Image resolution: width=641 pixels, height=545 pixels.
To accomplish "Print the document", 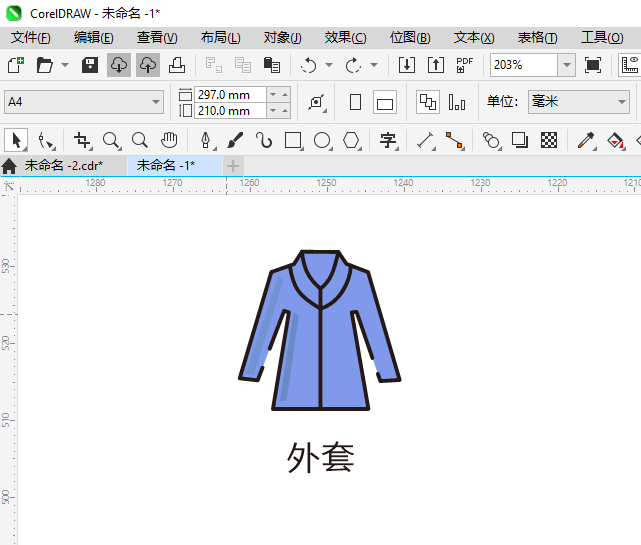I will [x=177, y=65].
